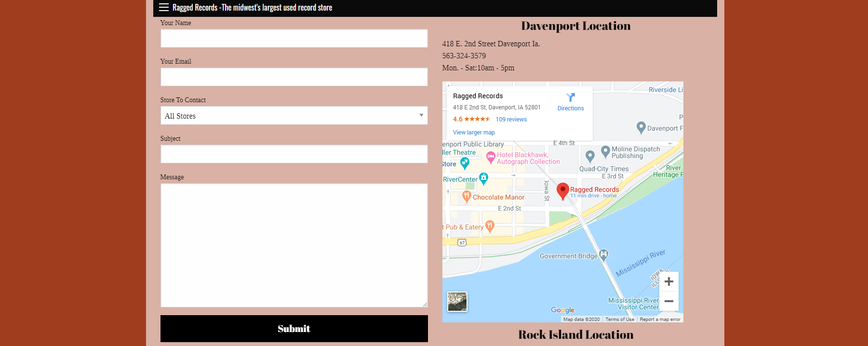Image resolution: width=868 pixels, height=346 pixels.
Task: Click the Pub & Eatery restaurant pin
Action: pyautogui.click(x=490, y=226)
